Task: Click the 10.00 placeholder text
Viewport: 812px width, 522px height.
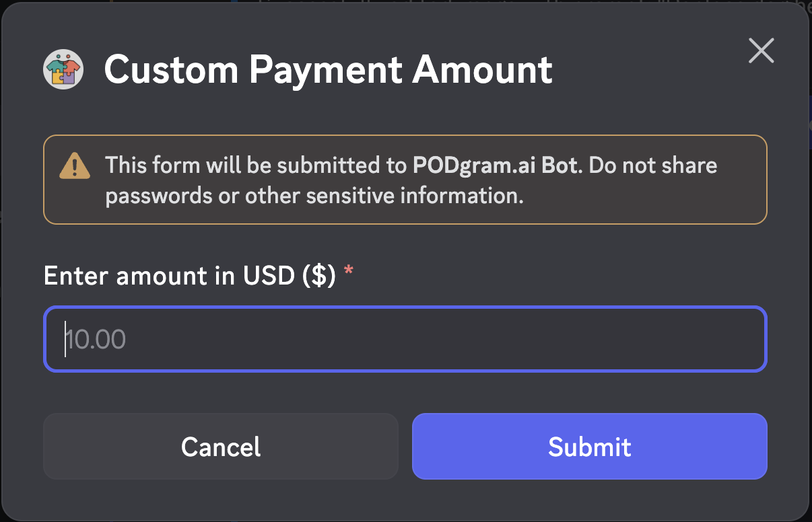Action: point(96,340)
